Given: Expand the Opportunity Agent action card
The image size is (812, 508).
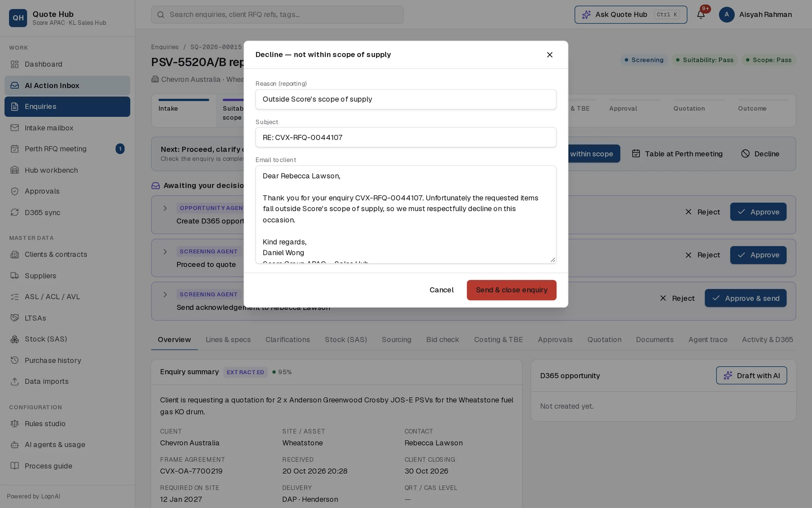Looking at the screenshot, I should point(165,208).
